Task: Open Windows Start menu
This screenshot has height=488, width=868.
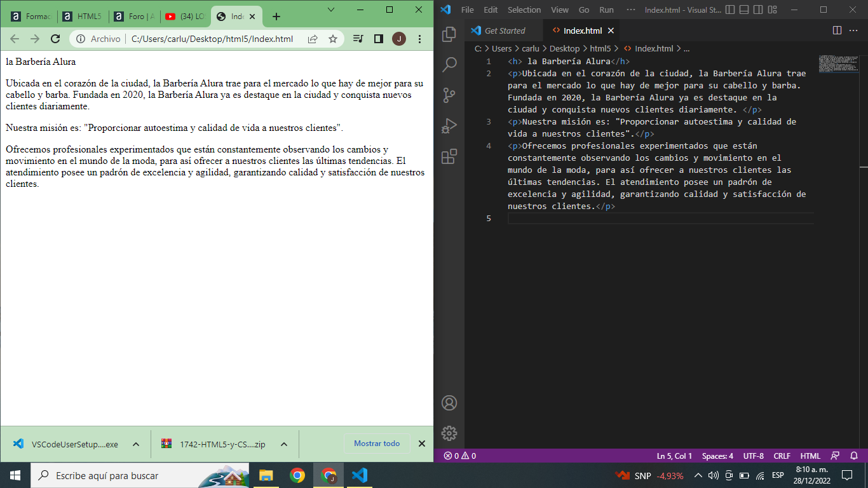Action: point(15,475)
